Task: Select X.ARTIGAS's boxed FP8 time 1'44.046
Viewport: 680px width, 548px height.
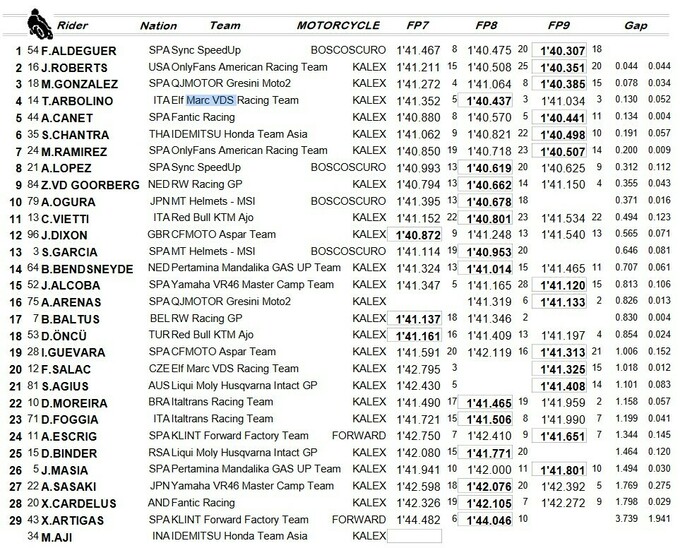Action: (490, 519)
